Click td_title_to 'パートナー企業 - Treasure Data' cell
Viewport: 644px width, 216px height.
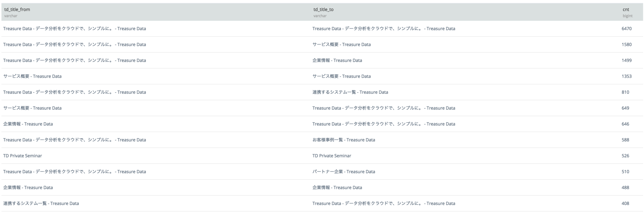344,172
